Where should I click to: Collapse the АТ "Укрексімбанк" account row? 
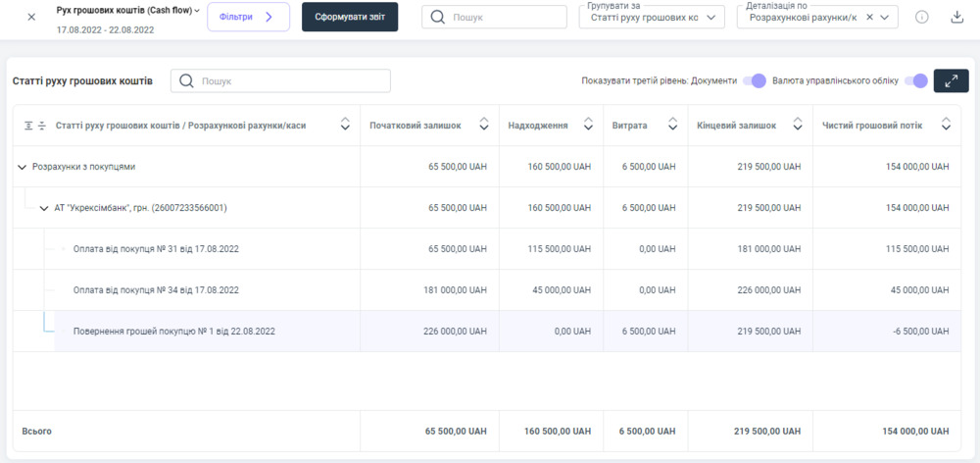pos(44,208)
